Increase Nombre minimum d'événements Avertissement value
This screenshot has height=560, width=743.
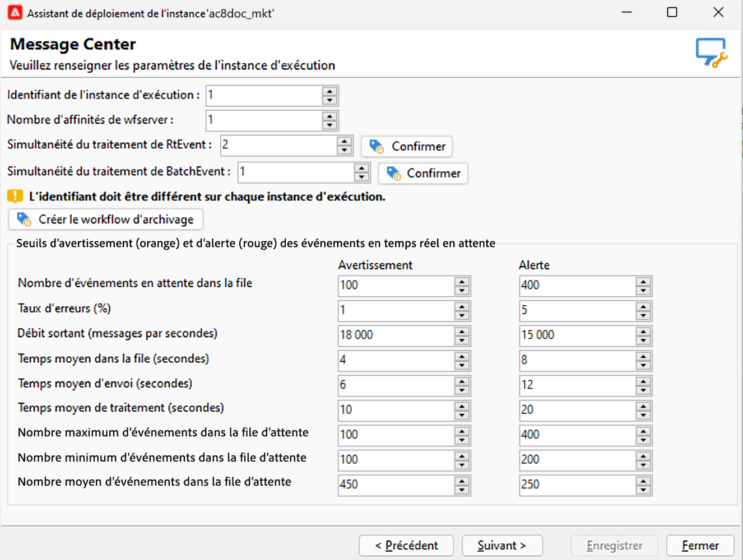[462, 456]
